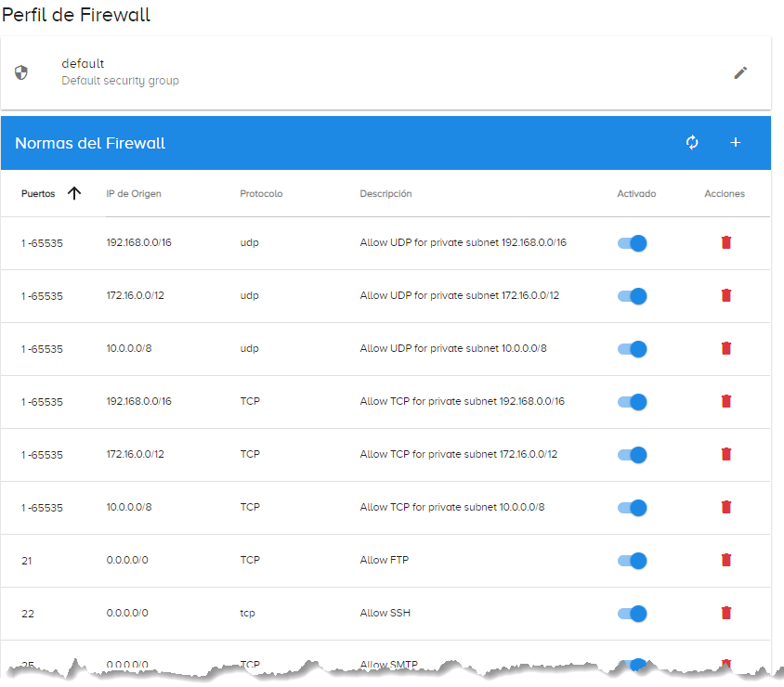Image resolution: width=784 pixels, height=687 pixels.
Task: Delete the TCP 10.0.0.0/8 rule
Action: (x=726, y=507)
